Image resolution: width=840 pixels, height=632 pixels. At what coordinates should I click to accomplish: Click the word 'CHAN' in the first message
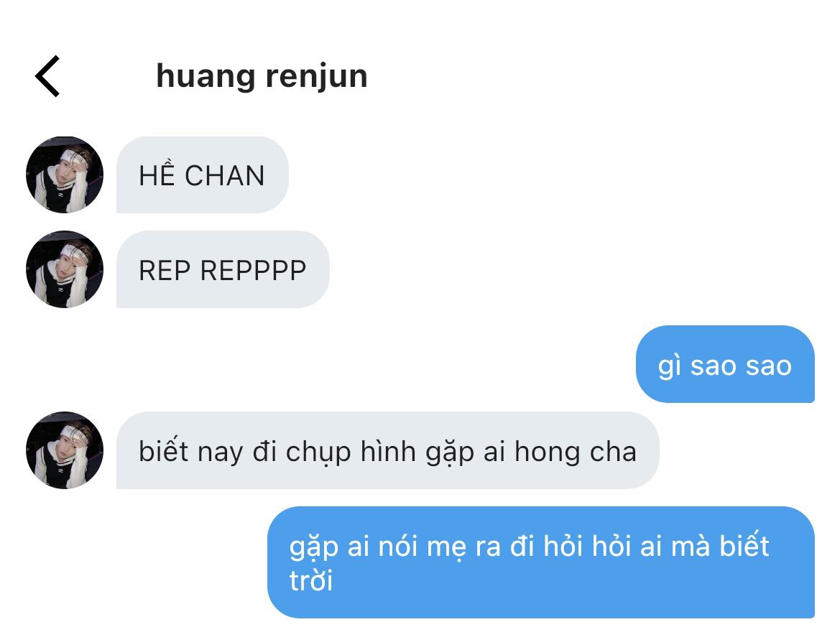click(225, 176)
